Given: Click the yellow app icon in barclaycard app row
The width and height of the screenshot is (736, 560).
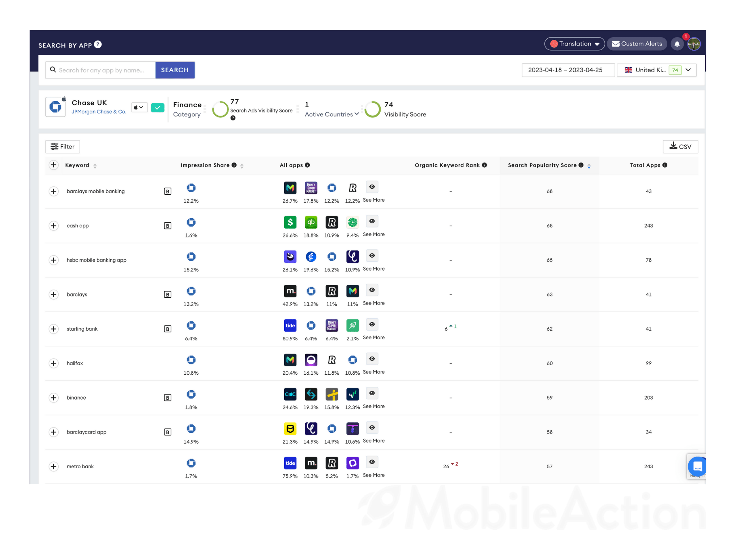Looking at the screenshot, I should pyautogui.click(x=290, y=429).
